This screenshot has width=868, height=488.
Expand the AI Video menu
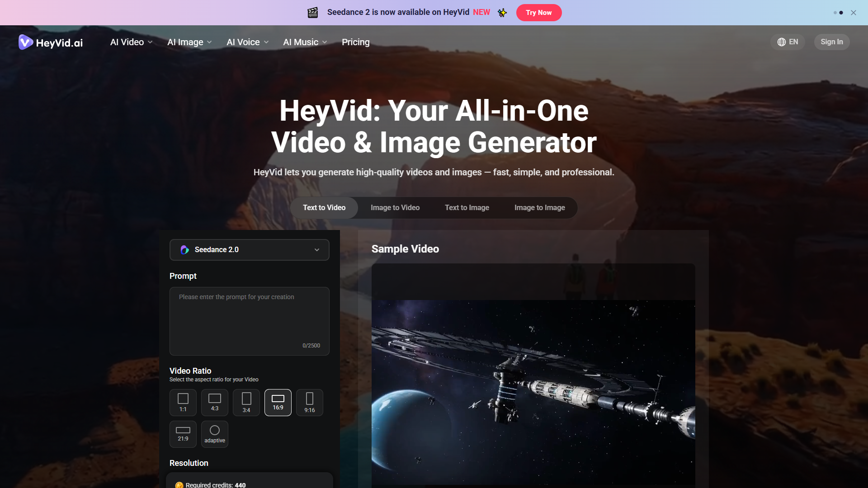point(132,42)
